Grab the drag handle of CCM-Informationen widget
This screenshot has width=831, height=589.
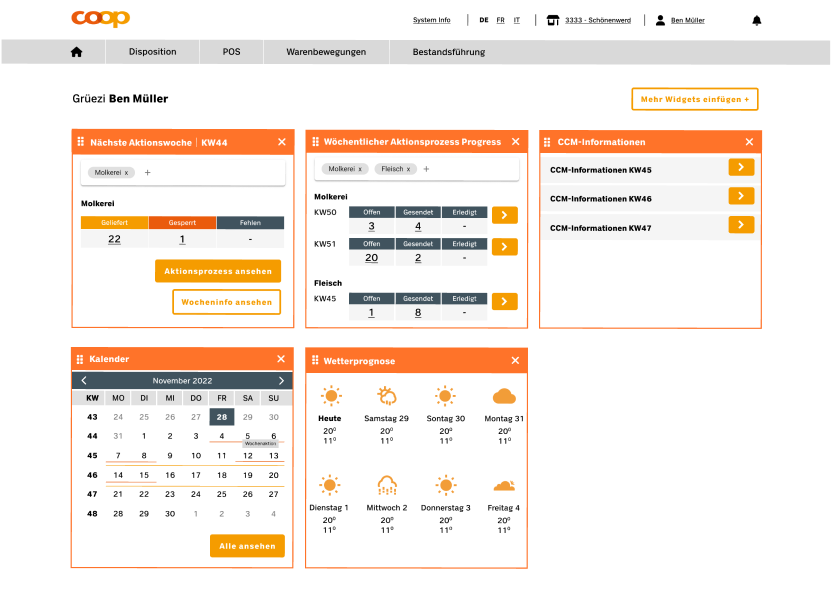point(547,142)
